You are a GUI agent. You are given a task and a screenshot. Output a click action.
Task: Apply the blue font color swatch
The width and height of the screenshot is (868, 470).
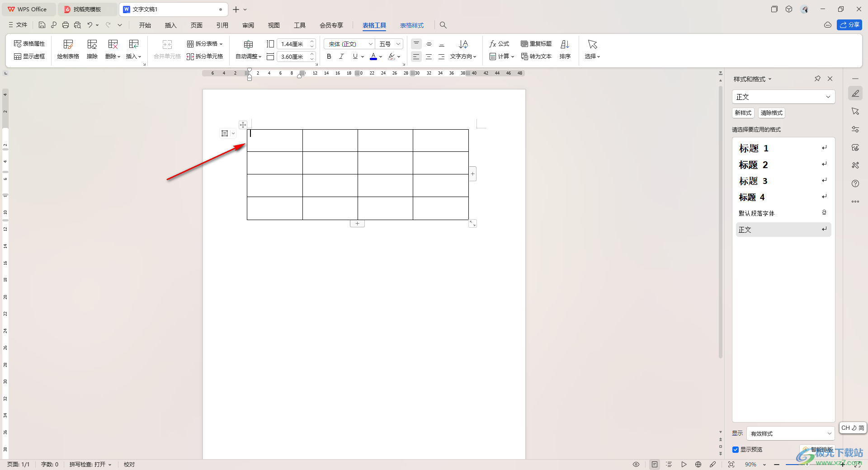coord(373,56)
